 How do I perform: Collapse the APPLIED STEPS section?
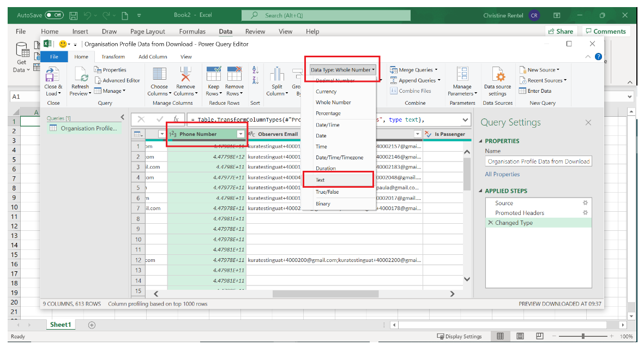(481, 191)
